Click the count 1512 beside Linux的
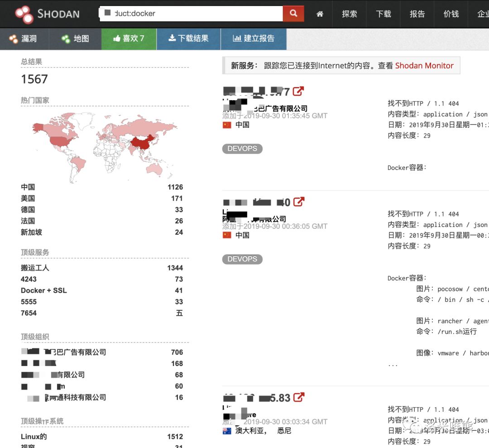 175,437
